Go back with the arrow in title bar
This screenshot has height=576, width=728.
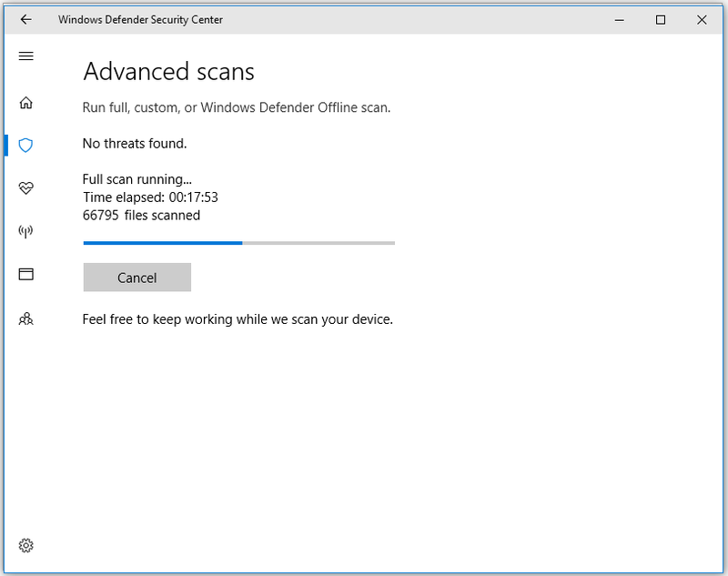(26, 19)
